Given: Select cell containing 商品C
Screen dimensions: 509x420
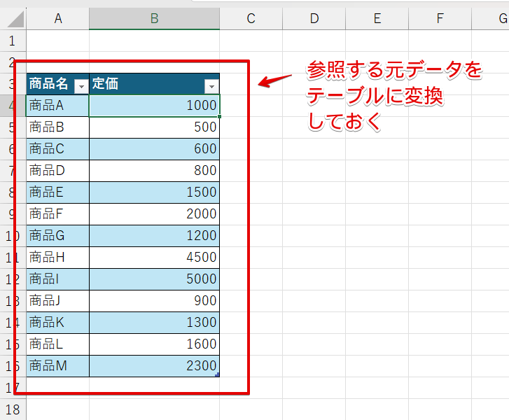Looking at the screenshot, I should coord(58,149).
